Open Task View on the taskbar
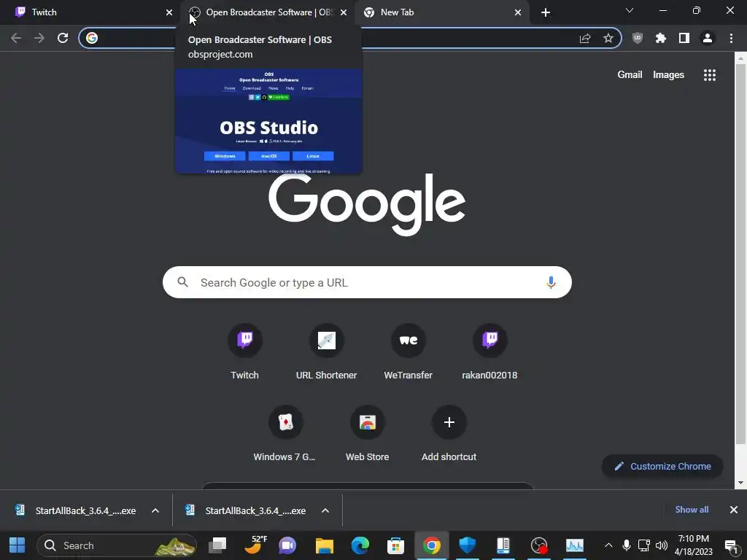 [x=217, y=545]
